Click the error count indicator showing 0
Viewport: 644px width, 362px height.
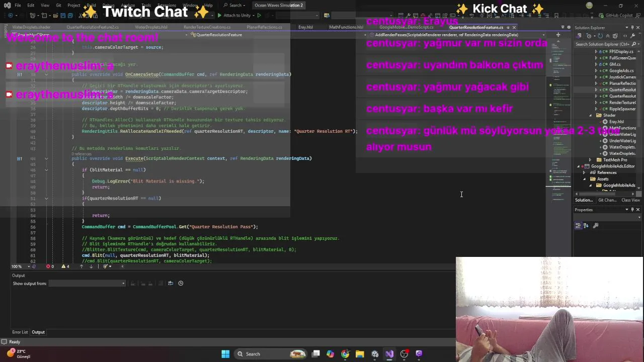point(50,266)
